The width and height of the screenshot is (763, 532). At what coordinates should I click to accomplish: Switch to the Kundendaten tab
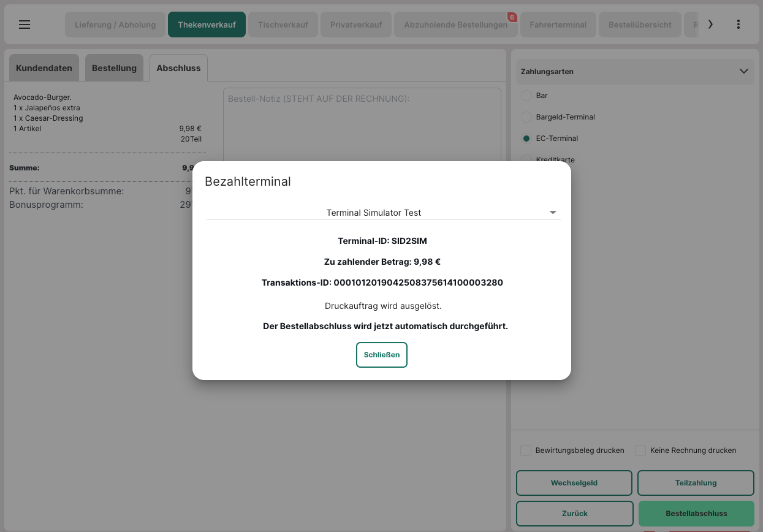pyautogui.click(x=44, y=68)
